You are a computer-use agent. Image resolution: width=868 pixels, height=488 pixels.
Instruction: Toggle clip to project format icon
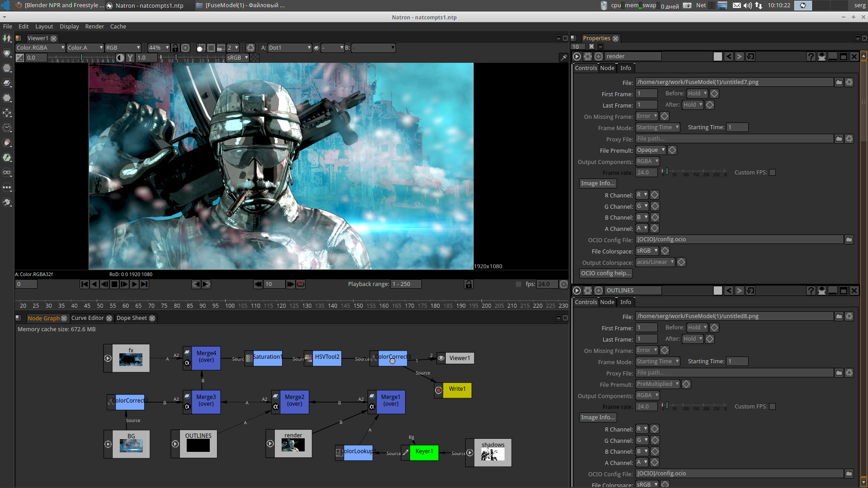201,48
